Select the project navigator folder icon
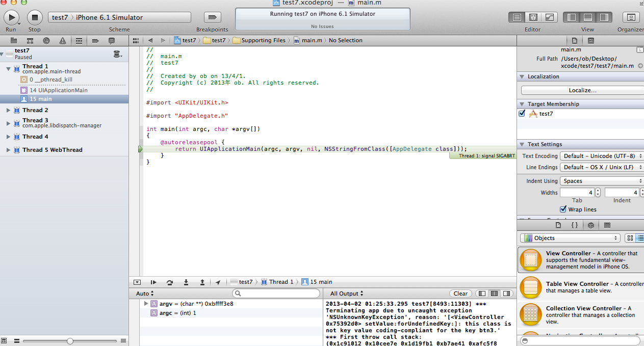Viewport: 644px width, 346px height. 14,40
